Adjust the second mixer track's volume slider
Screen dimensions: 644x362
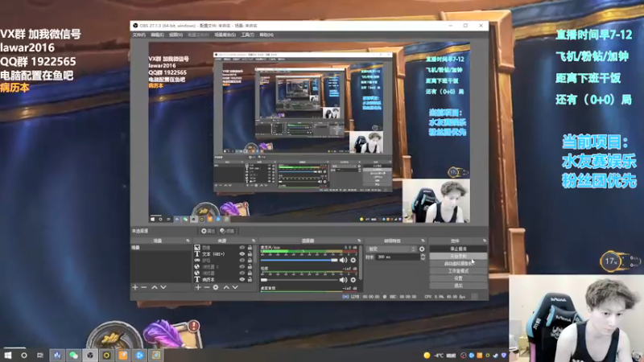(x=299, y=280)
